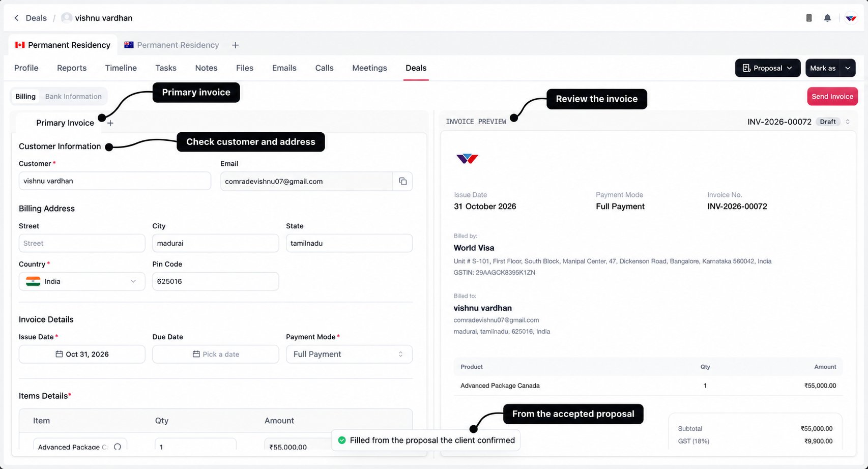Open the Mark as dropdown arrow

pos(848,68)
